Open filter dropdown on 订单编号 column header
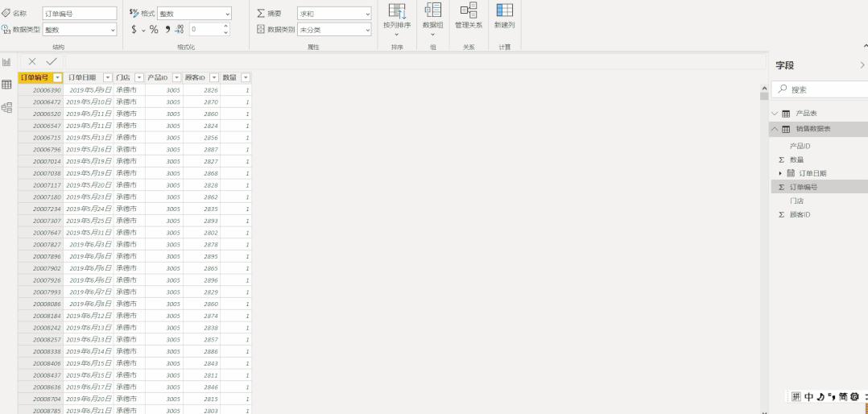This screenshot has height=414, width=868. coord(56,77)
